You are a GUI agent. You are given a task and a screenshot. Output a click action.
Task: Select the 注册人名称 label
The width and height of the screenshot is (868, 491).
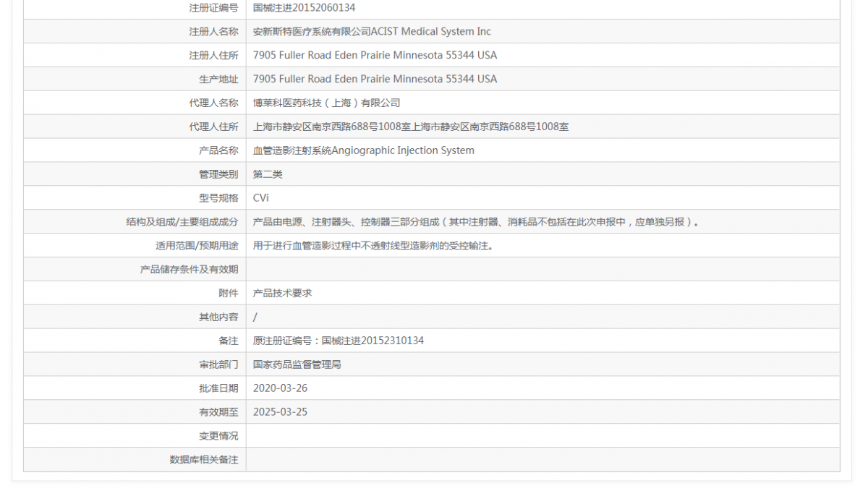[x=213, y=31]
